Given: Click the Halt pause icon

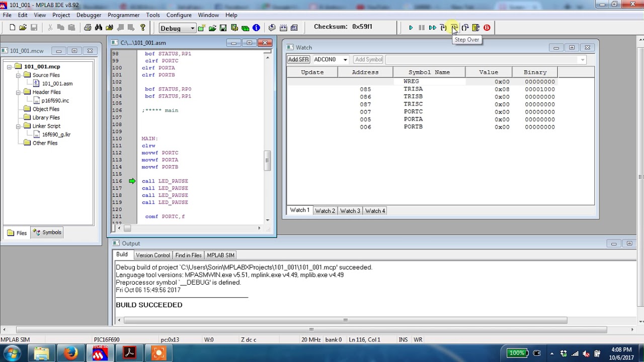Looking at the screenshot, I should tap(422, 28).
